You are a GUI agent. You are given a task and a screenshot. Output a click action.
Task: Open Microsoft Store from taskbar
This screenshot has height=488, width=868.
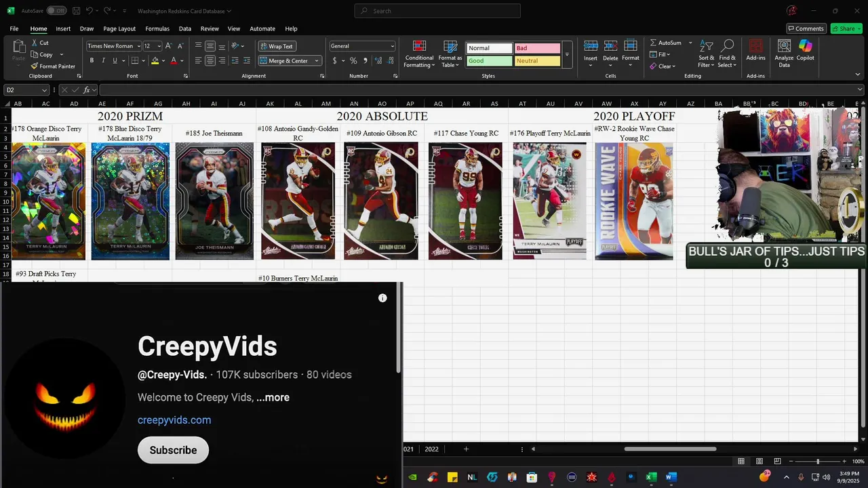(532, 477)
